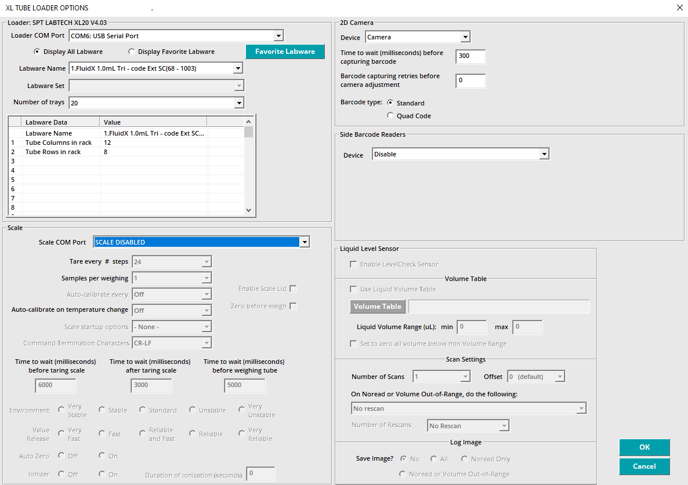Click the Cancel button

pos(644,466)
